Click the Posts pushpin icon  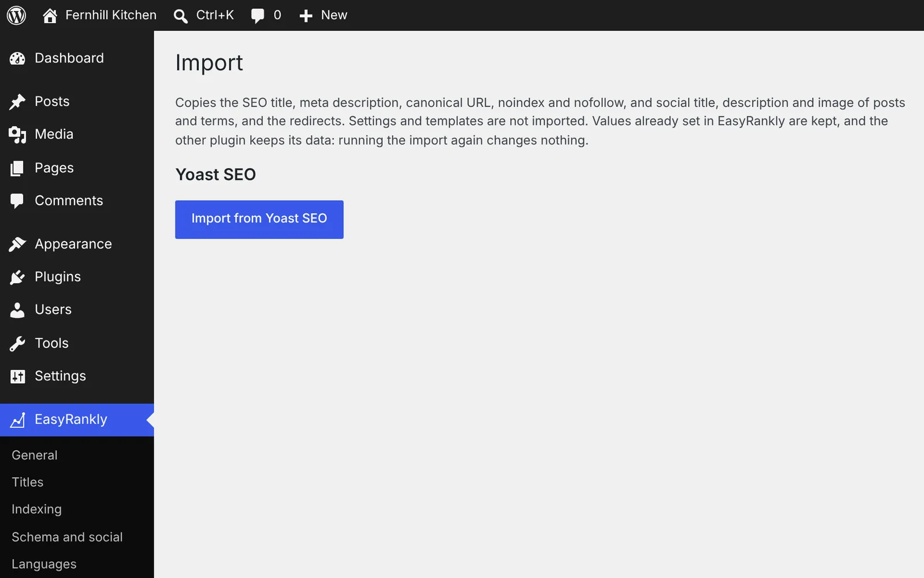(17, 102)
